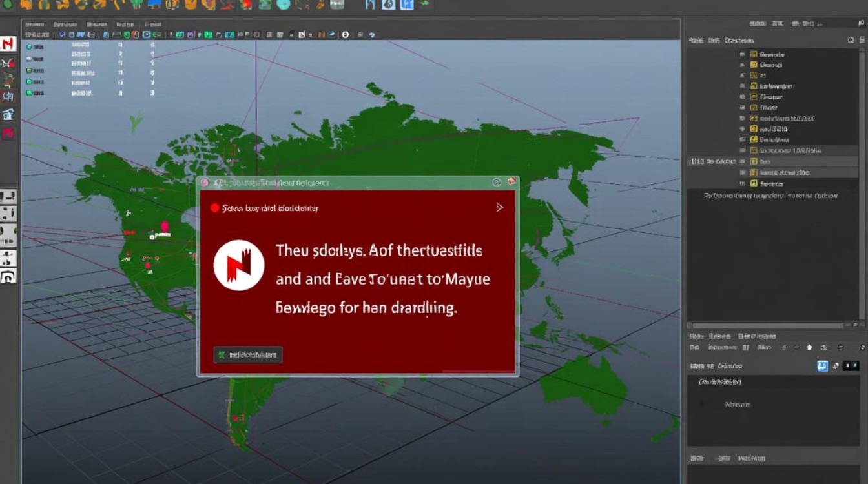Toggle first green visibility dot in viewport list
Image resolution: width=868 pixels, height=484 pixels.
pyautogui.click(x=29, y=46)
